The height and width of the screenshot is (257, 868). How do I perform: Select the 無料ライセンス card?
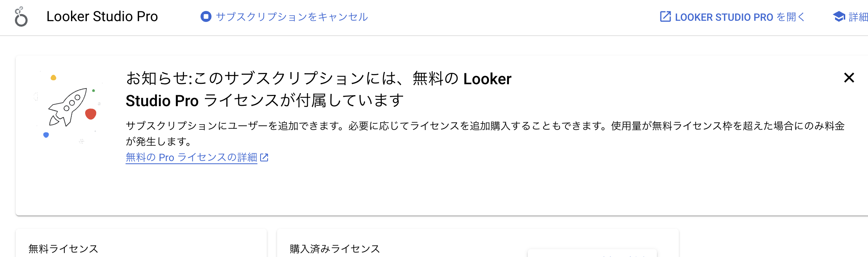coord(141,243)
